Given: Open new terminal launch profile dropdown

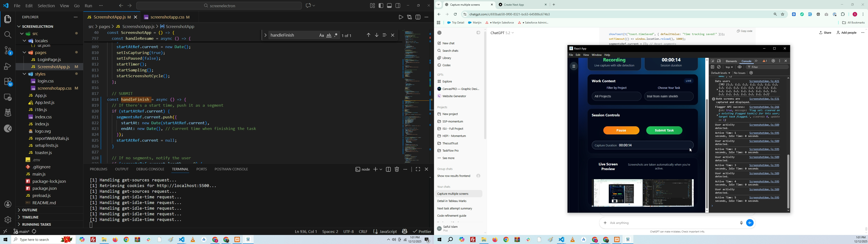Looking at the screenshot, I should coord(381,169).
